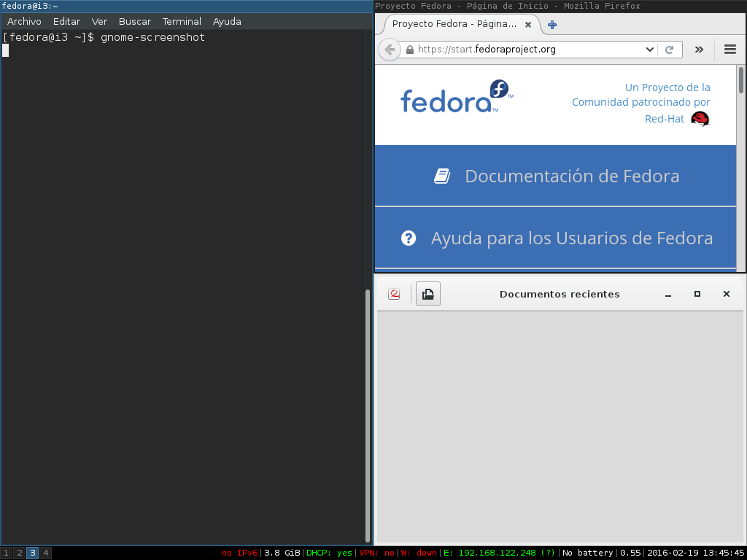Switch to i3 workspace 4
The width and height of the screenshot is (747, 560).
(x=46, y=553)
